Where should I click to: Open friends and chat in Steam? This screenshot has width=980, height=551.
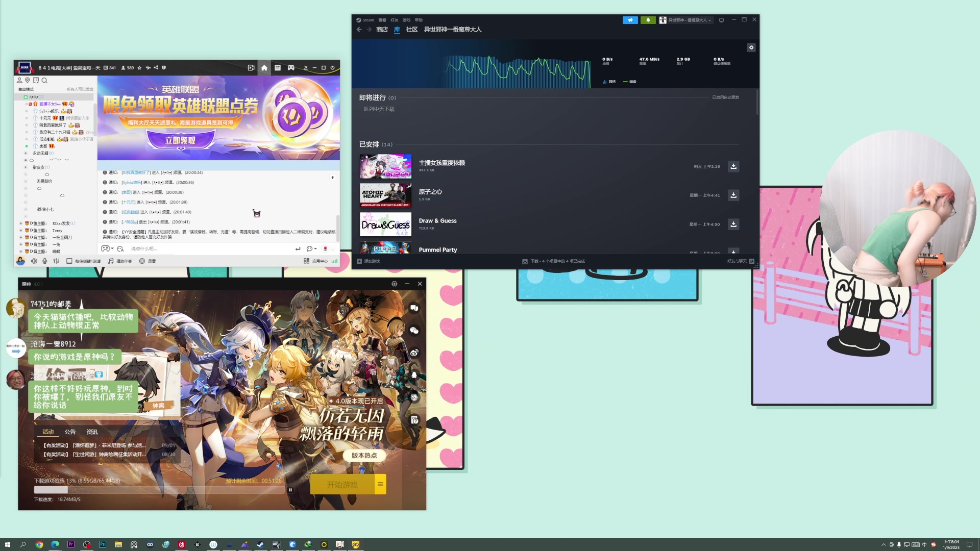point(741,261)
